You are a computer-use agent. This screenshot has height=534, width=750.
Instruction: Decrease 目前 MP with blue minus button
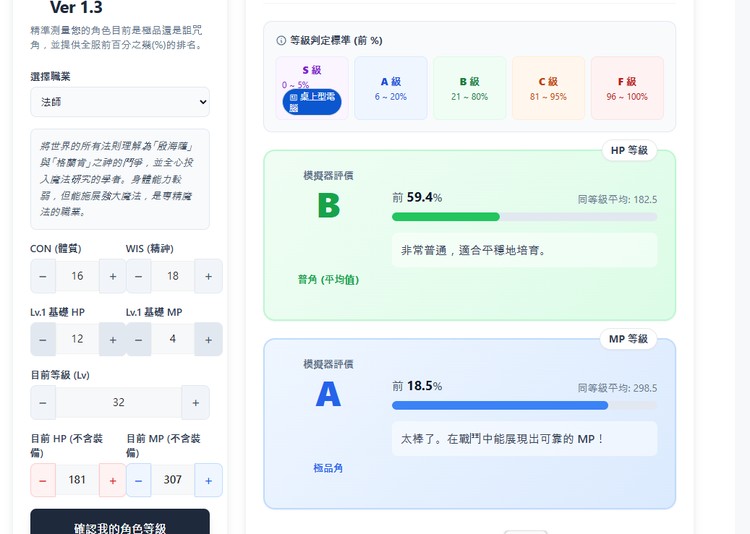(x=139, y=480)
